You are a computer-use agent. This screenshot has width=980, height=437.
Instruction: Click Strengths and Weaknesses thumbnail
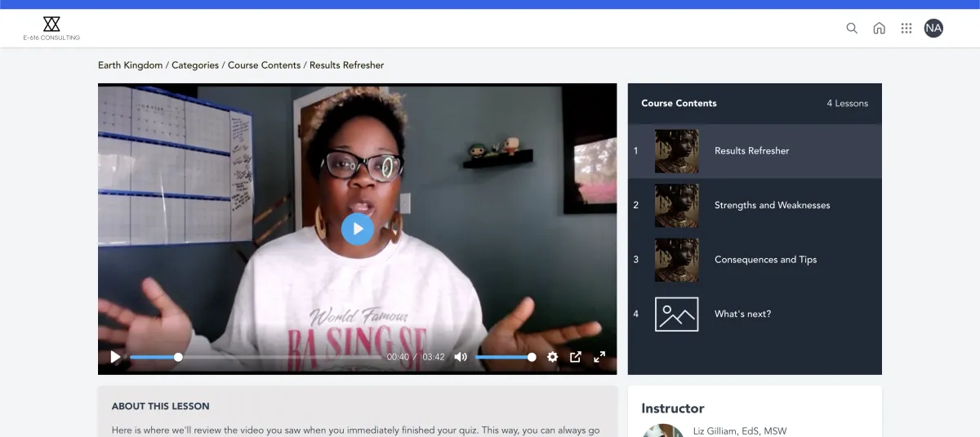pyautogui.click(x=677, y=205)
